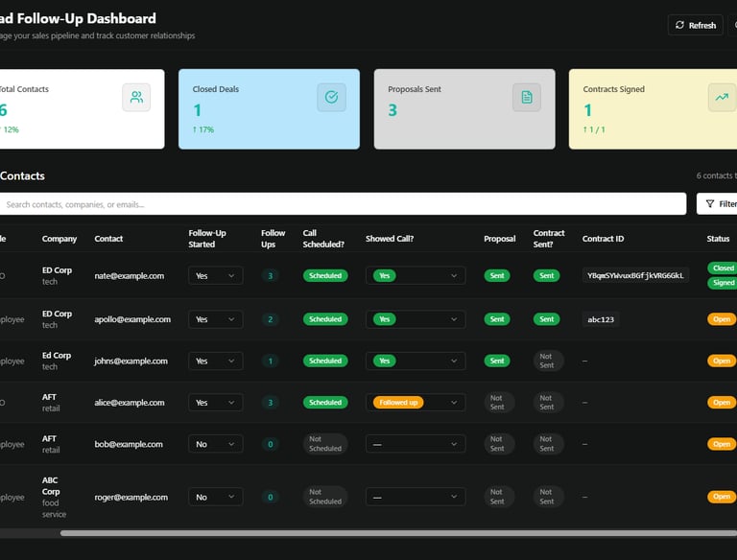Focus the contacts search field

[x=343, y=204]
